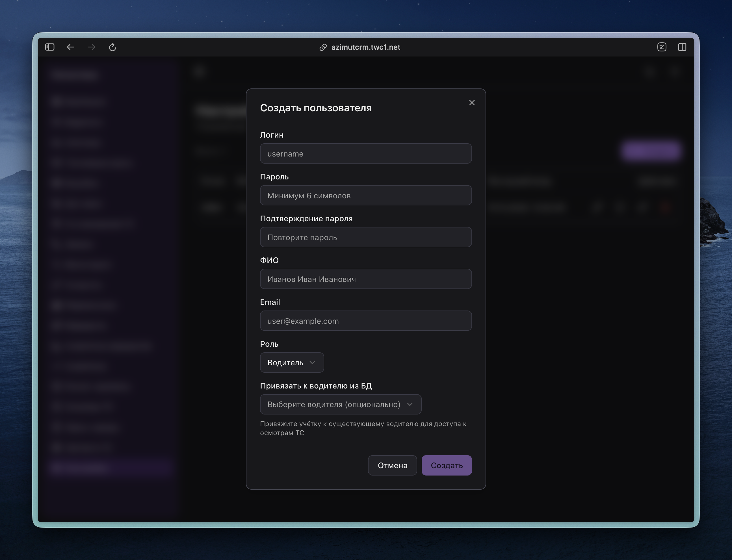Select the ФИО text field
Viewport: 732px width, 560px height.
366,279
